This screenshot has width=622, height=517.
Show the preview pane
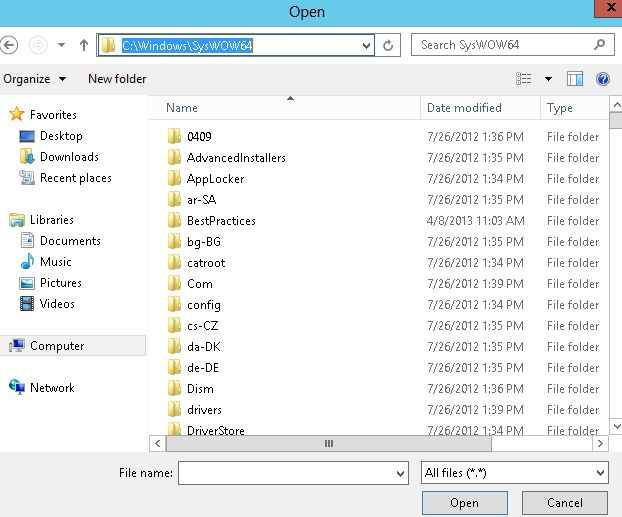click(x=575, y=79)
